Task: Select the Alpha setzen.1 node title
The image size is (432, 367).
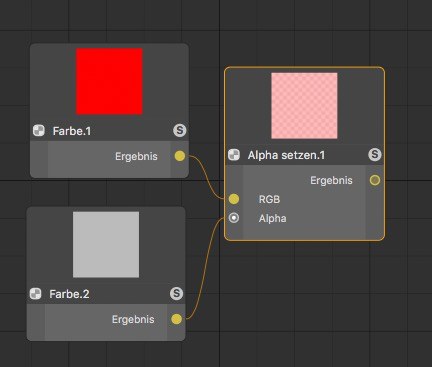Action: pos(286,155)
